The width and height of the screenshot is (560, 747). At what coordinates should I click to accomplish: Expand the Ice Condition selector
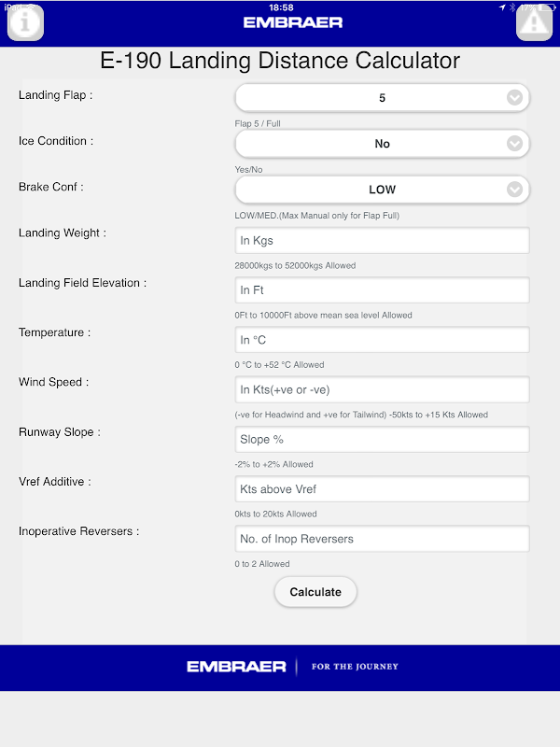[x=382, y=144]
